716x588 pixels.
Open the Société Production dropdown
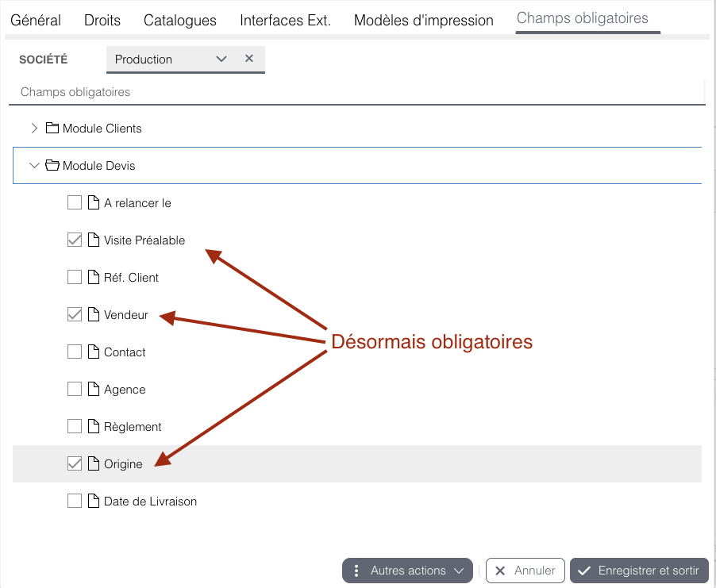(221, 59)
